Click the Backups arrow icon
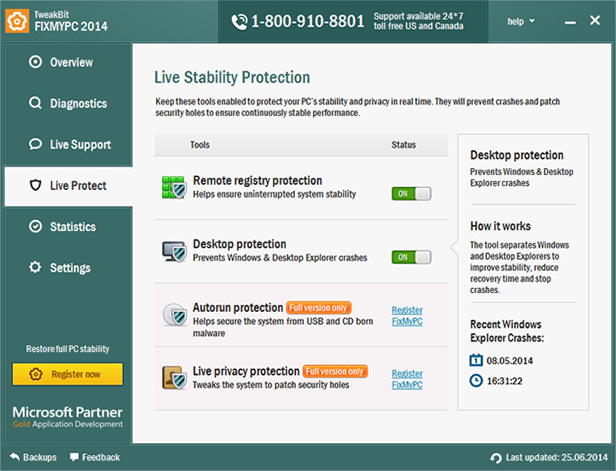 coord(15,456)
